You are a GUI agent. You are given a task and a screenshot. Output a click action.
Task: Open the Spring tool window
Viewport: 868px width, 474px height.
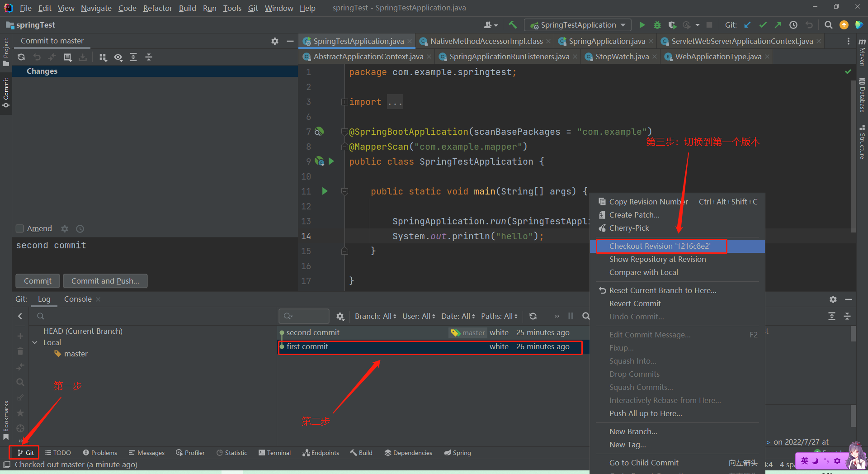pyautogui.click(x=458, y=453)
